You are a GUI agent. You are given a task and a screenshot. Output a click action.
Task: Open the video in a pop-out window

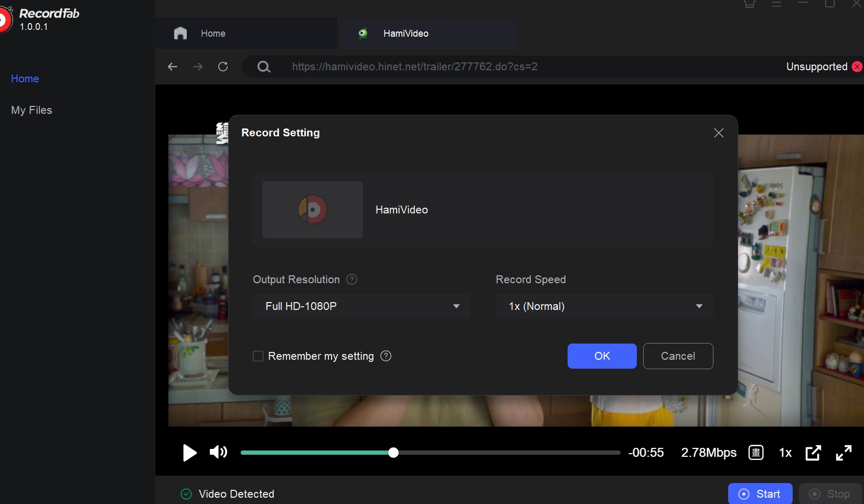tap(813, 453)
